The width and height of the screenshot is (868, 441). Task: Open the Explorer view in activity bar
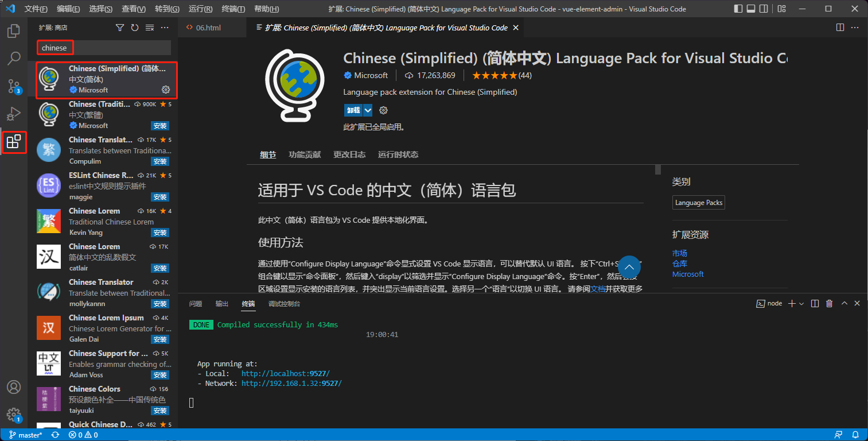(x=14, y=31)
